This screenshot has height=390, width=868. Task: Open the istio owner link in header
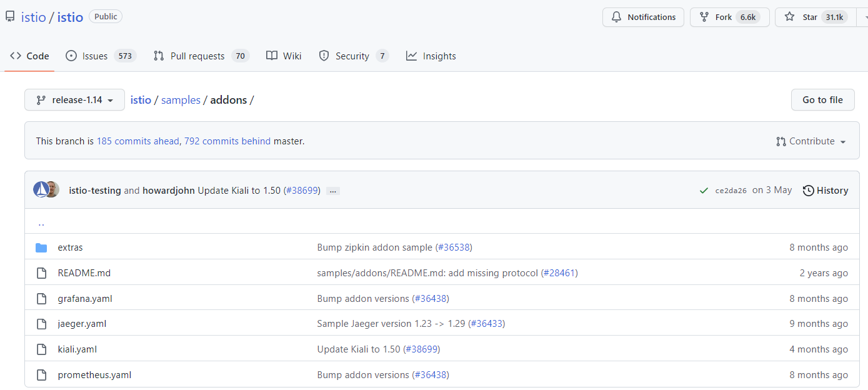pos(34,17)
